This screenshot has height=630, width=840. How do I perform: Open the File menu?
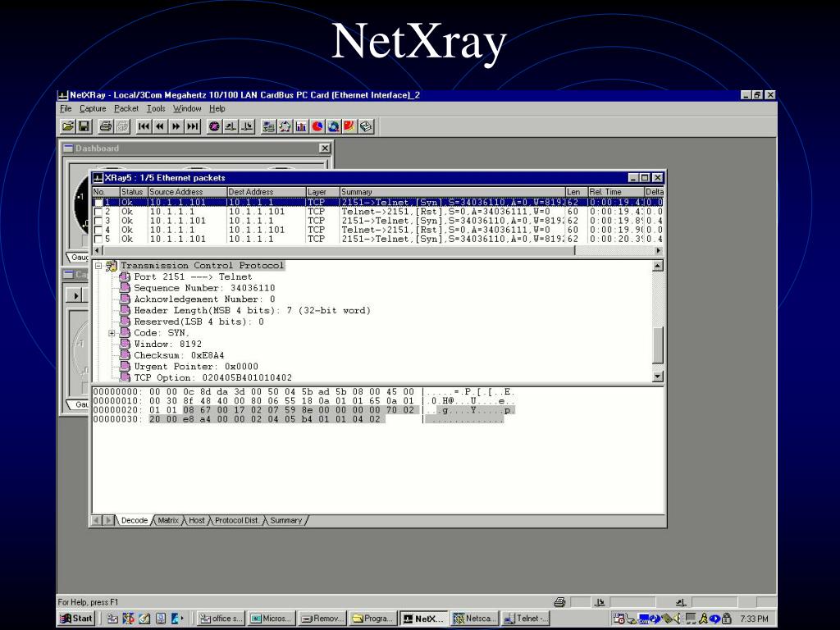[x=66, y=109]
